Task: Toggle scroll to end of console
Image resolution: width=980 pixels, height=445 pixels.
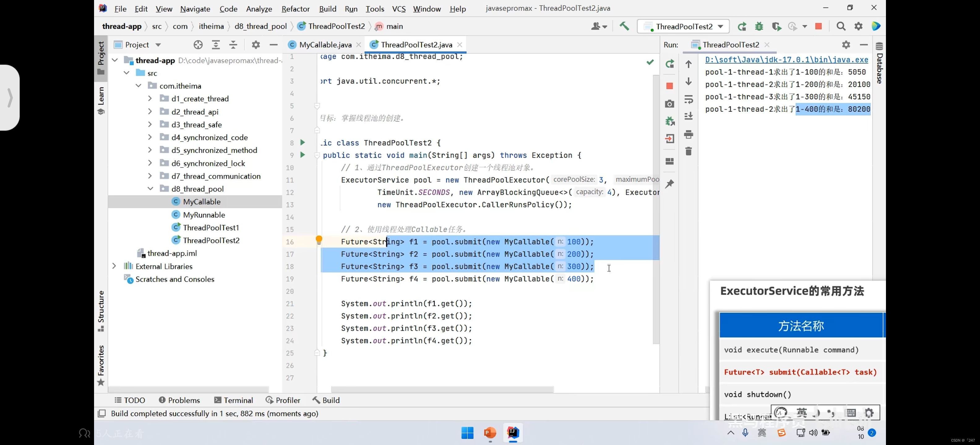Action: pos(689,116)
